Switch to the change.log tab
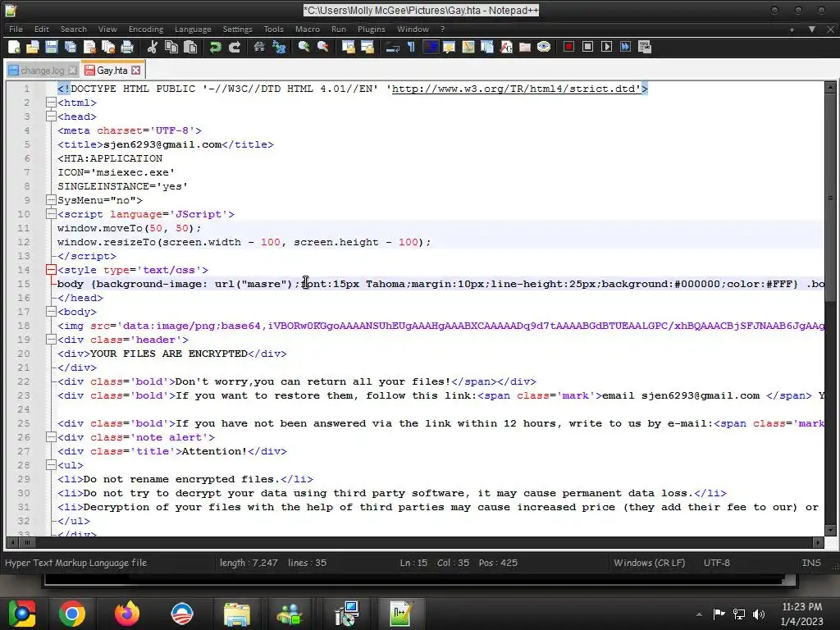The image size is (840, 630). click(42, 71)
